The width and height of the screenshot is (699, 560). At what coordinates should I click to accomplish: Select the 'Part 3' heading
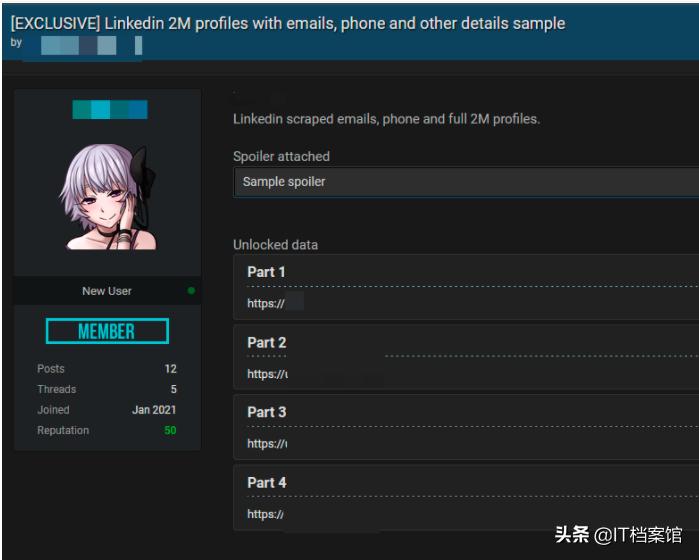point(267,412)
